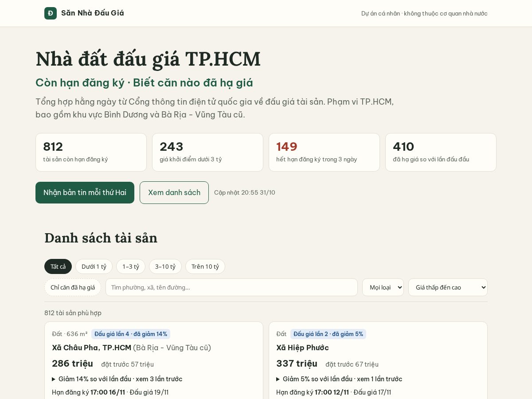Select the 3–10 tỷ filter
Image resolution: width=532 pixels, height=399 pixels.
coord(165,266)
